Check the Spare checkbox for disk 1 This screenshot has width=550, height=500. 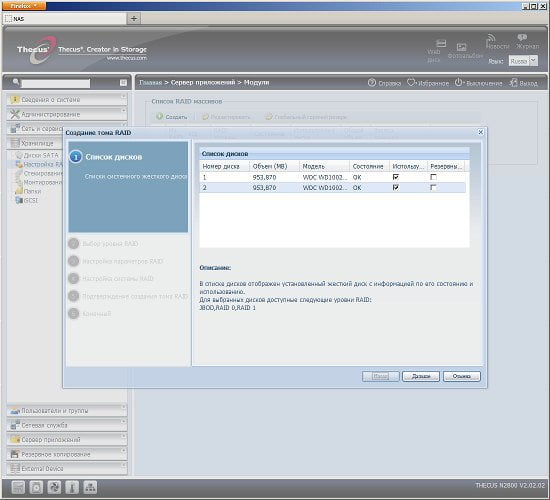point(434,177)
